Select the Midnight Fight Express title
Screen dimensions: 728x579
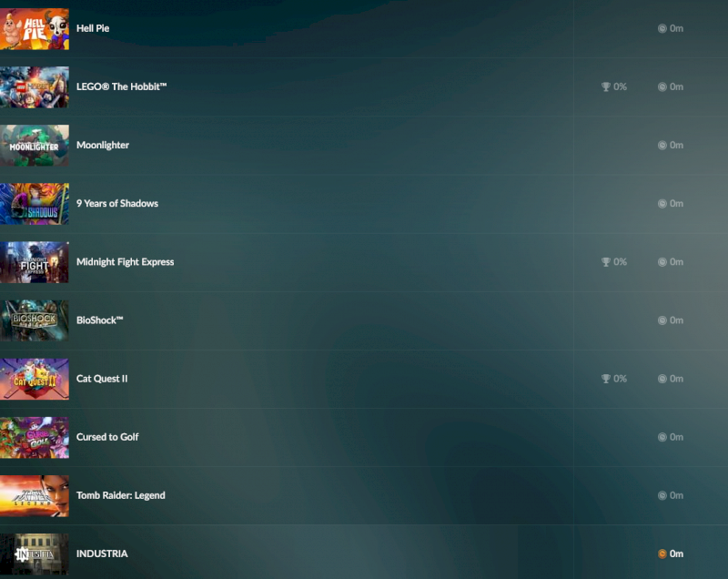pyautogui.click(x=126, y=262)
